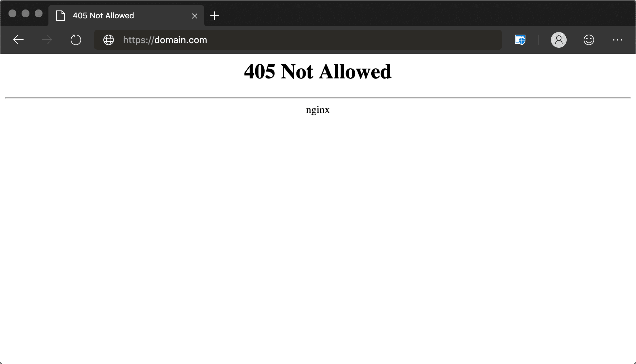Select the current browser tab
This screenshot has width=636, height=364.
126,16
